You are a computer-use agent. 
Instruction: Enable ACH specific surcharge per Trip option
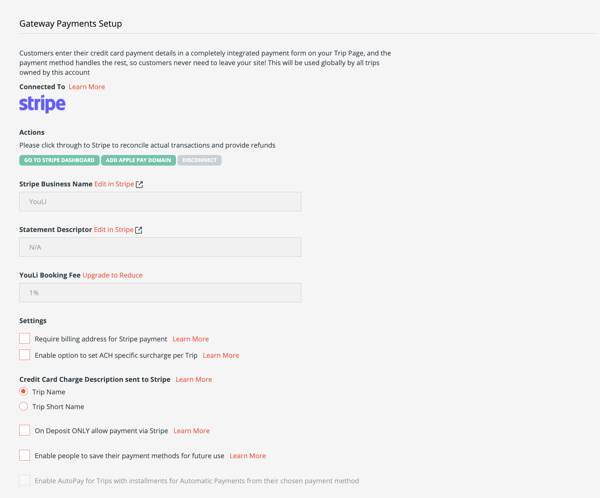coord(24,355)
